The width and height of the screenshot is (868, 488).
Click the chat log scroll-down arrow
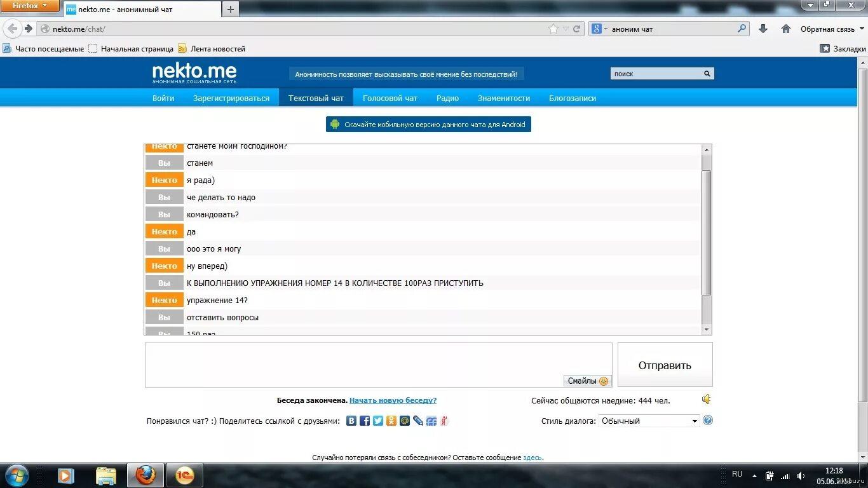click(x=706, y=329)
